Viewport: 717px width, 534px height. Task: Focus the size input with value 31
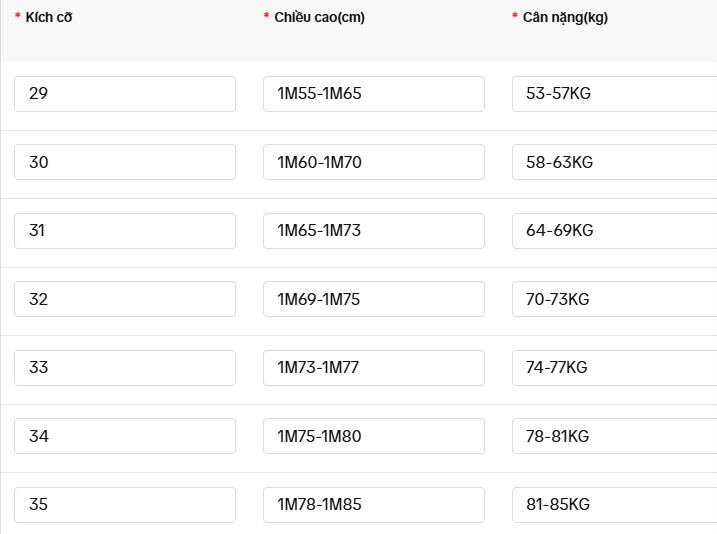125,231
